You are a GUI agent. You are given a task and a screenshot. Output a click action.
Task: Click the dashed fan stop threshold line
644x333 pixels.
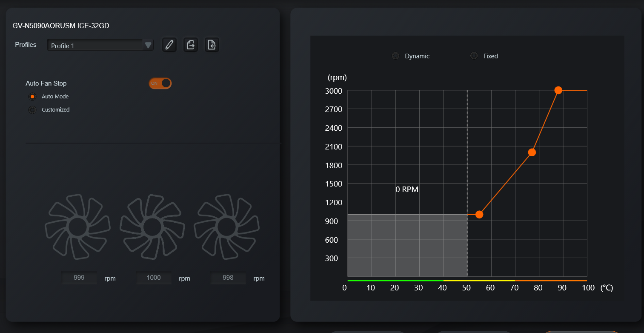click(467, 183)
